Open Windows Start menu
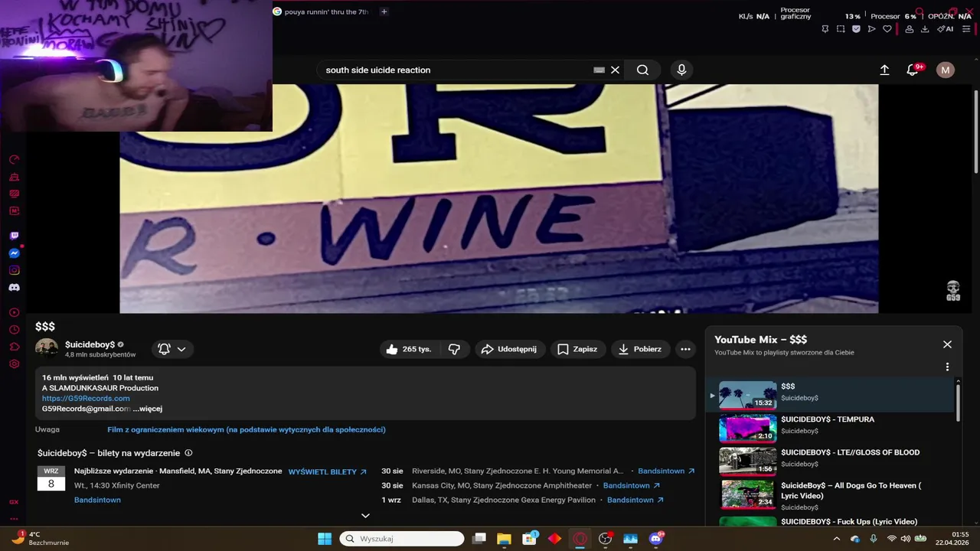This screenshot has height=551, width=980. (325, 539)
